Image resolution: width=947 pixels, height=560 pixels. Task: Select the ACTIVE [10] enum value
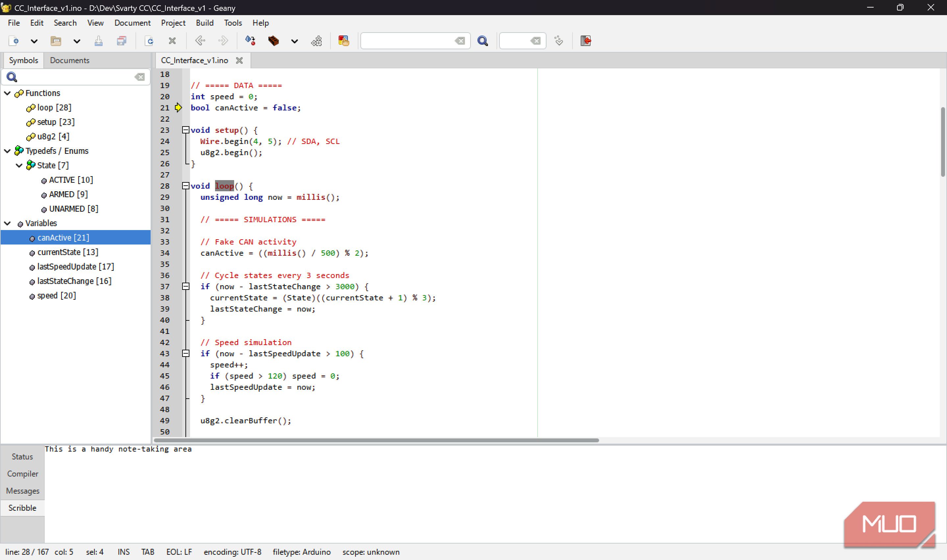(71, 180)
